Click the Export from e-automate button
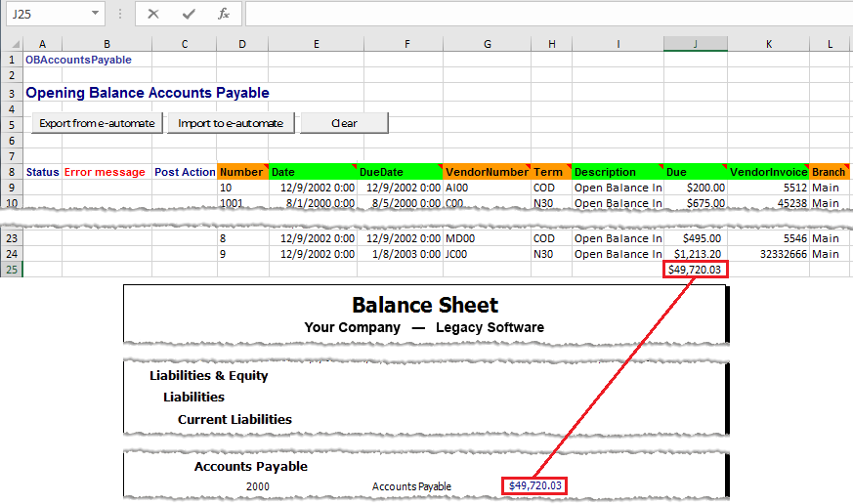Screen dimensions: 853x504 point(97,123)
